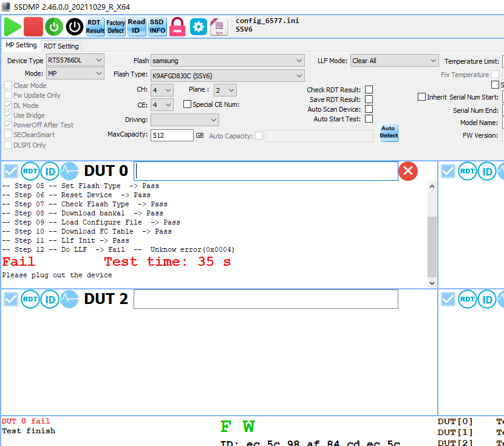Enable the Check RDT Result checkbox

369,90
